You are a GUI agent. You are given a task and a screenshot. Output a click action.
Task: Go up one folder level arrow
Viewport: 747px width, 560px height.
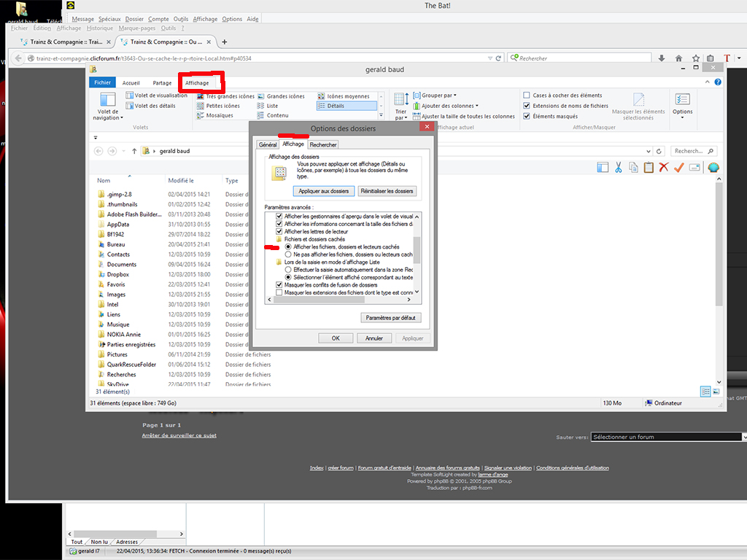[134, 151]
